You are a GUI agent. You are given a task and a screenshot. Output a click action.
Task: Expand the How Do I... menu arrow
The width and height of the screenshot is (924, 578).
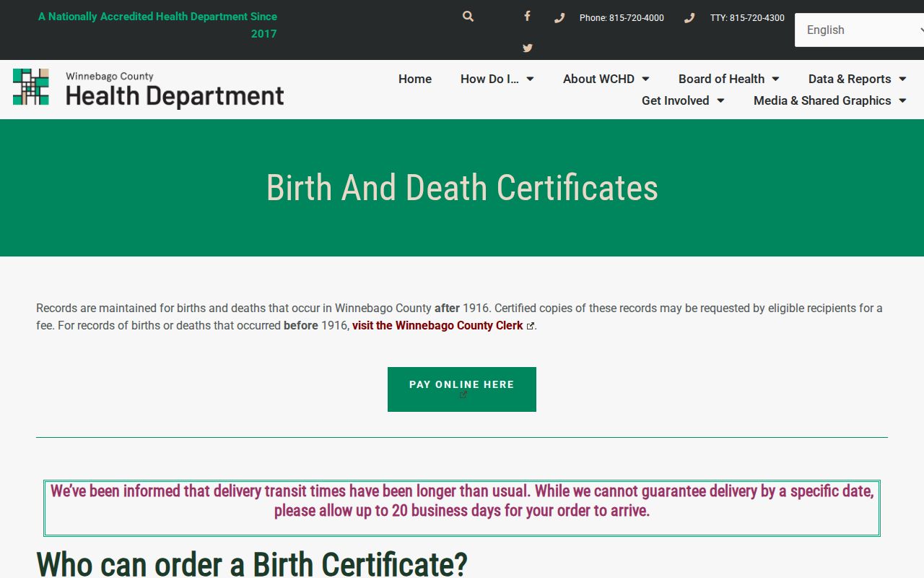(530, 79)
